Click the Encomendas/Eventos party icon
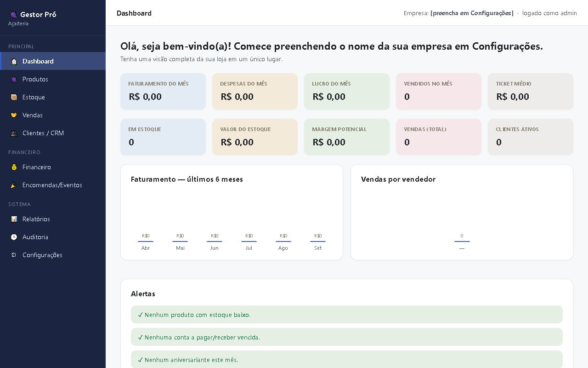Image resolution: width=588 pixels, height=368 pixels. [x=14, y=185]
